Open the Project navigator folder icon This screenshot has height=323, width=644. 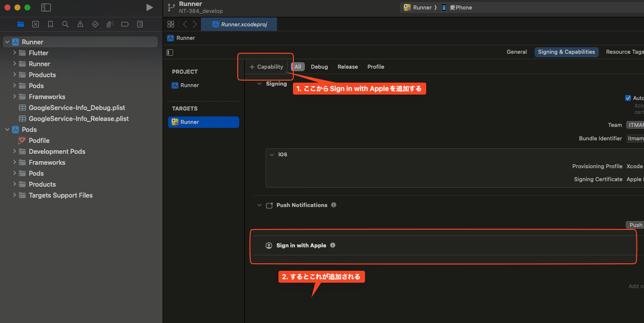tap(20, 24)
